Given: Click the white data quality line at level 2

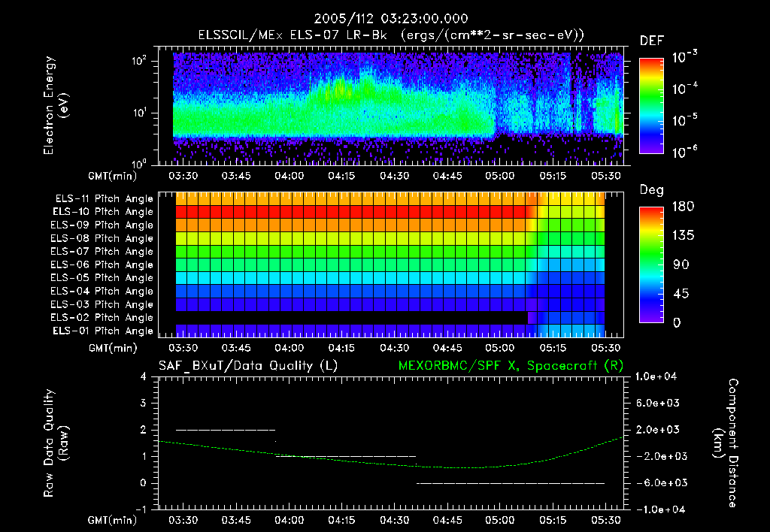Looking at the screenshot, I should pyautogui.click(x=226, y=430).
